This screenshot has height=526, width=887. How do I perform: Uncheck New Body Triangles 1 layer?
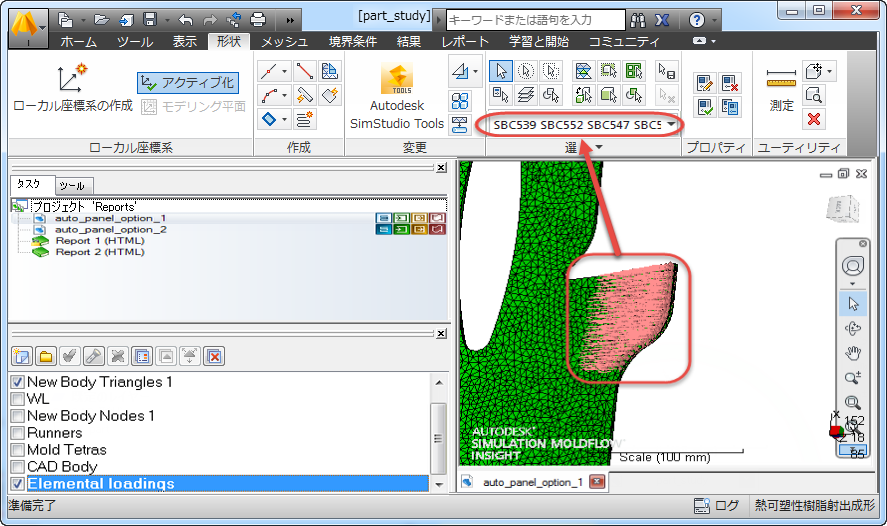pyautogui.click(x=18, y=382)
